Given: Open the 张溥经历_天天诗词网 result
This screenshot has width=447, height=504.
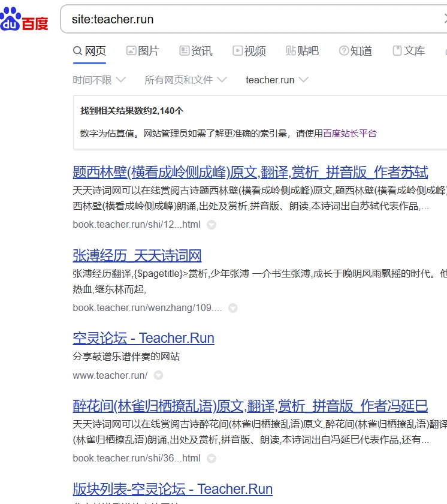Looking at the screenshot, I should coord(137,256).
